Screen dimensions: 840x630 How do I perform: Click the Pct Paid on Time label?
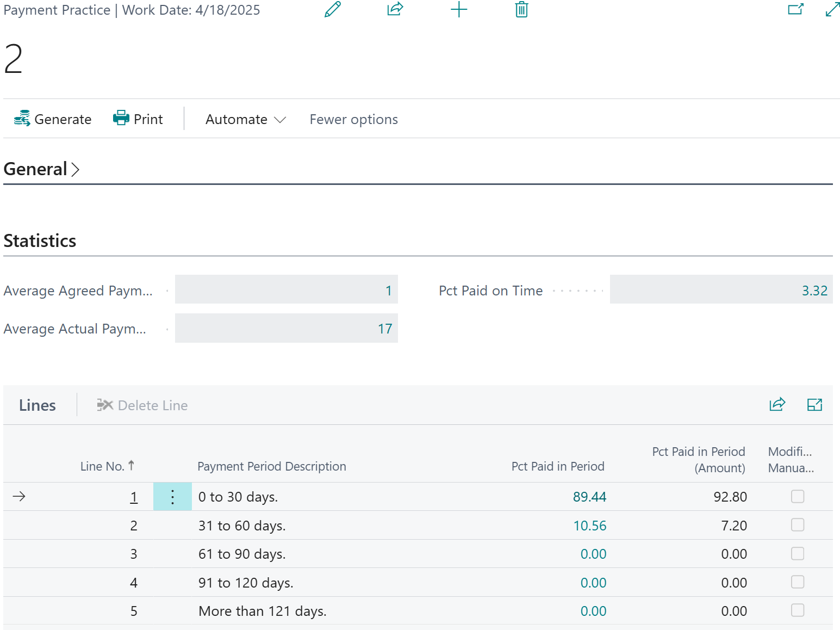point(490,291)
